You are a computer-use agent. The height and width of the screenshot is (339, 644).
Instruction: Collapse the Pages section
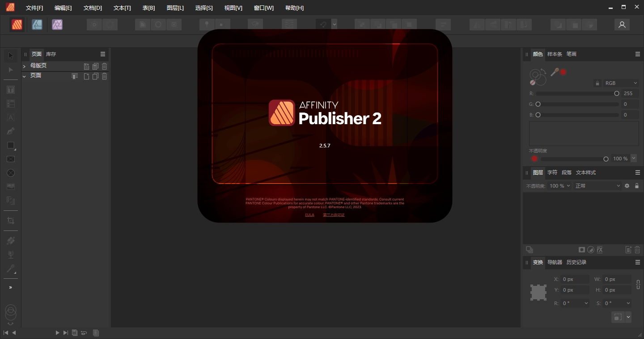click(x=24, y=76)
